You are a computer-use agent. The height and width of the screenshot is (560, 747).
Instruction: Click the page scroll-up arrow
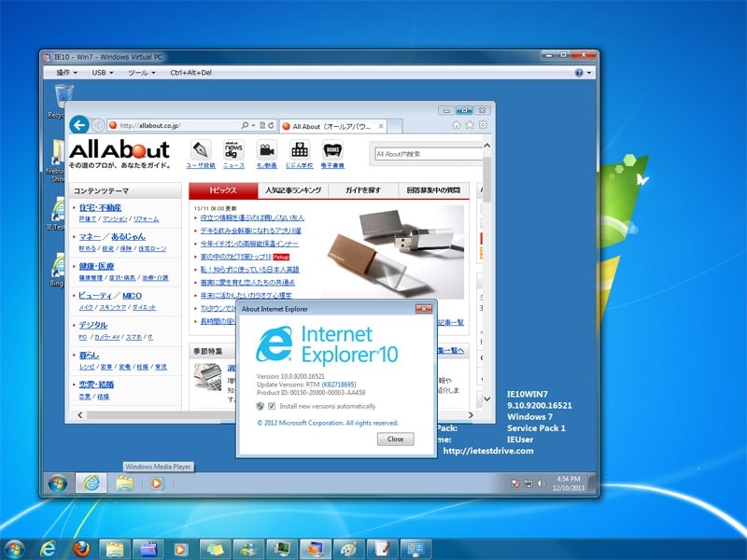pos(486,146)
